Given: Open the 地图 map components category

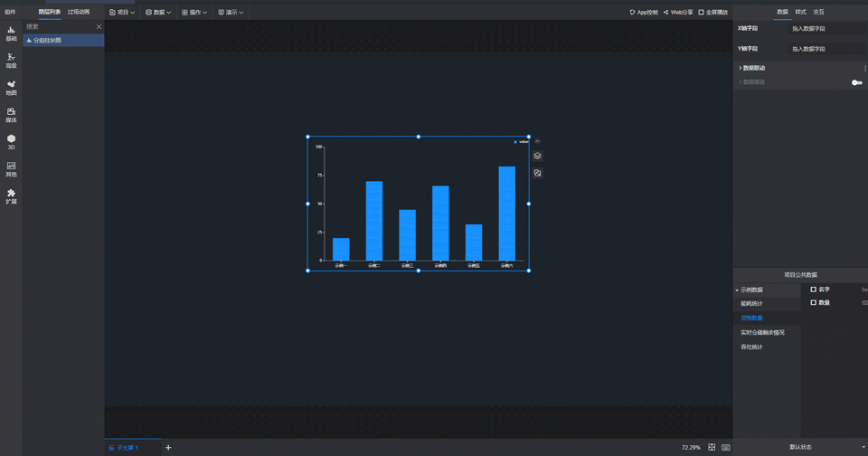Looking at the screenshot, I should (11, 88).
